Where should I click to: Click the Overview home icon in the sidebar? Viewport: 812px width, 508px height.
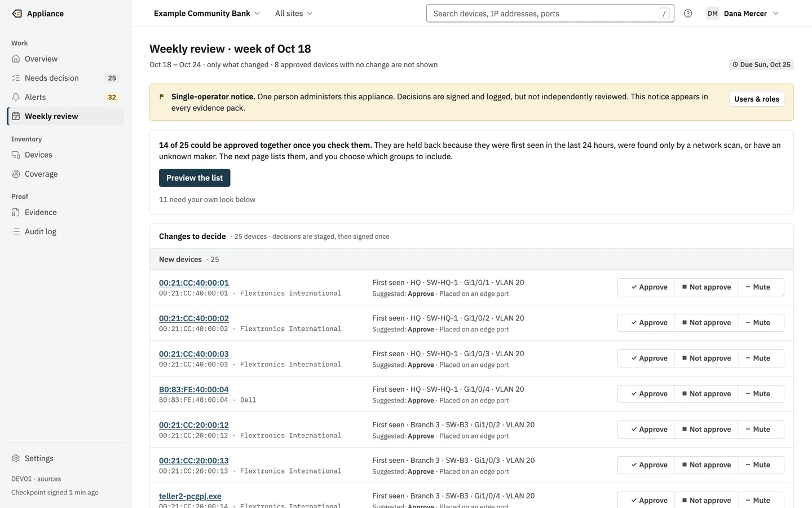click(16, 59)
